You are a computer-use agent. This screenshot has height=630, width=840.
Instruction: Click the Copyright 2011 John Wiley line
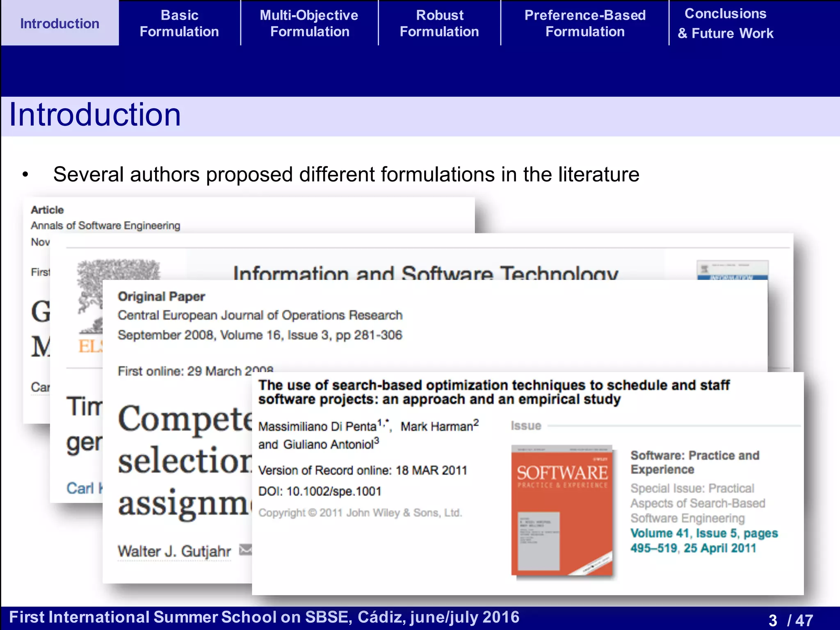click(x=360, y=513)
